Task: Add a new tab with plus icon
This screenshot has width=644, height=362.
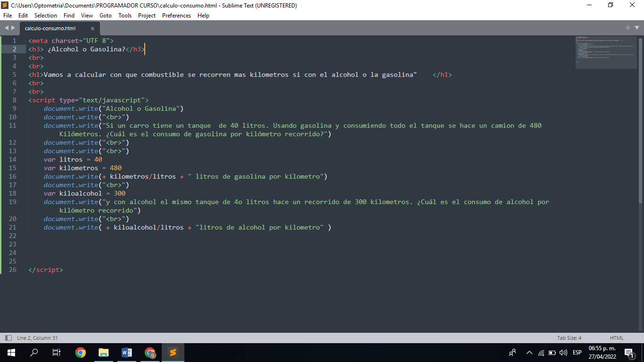Action: point(628,28)
